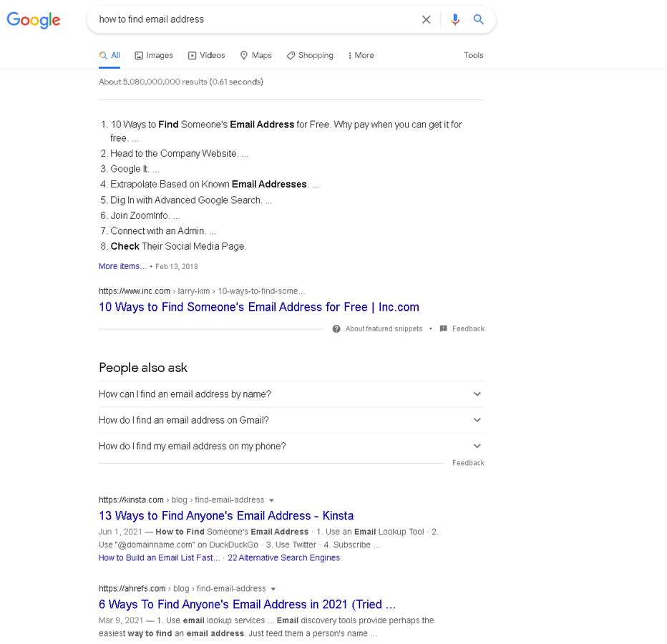Switch to the Videos tab
This screenshot has width=667, height=644.
(x=206, y=55)
